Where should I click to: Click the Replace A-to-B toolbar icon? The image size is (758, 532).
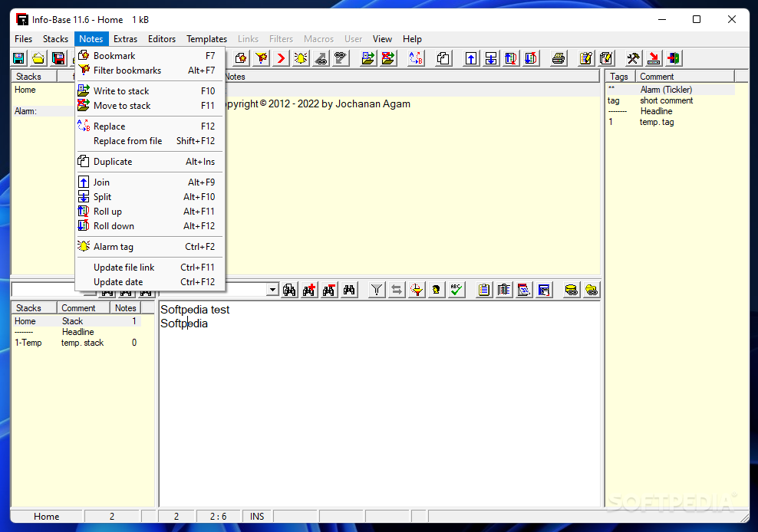[x=416, y=58]
